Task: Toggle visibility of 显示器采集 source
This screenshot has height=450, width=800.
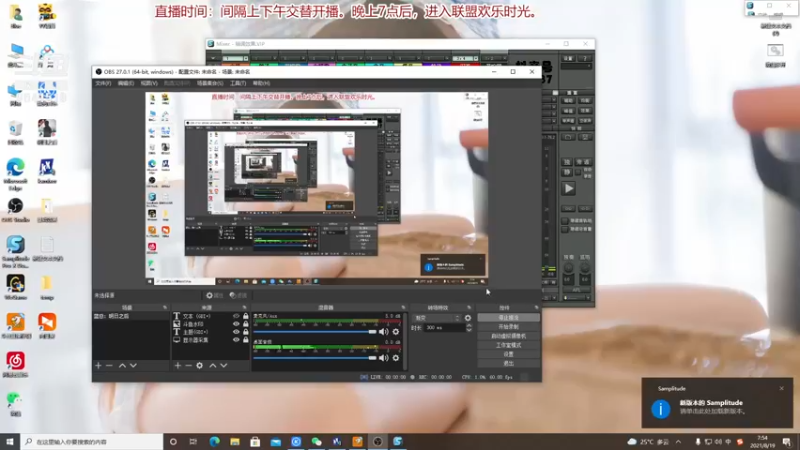Action: pyautogui.click(x=236, y=340)
